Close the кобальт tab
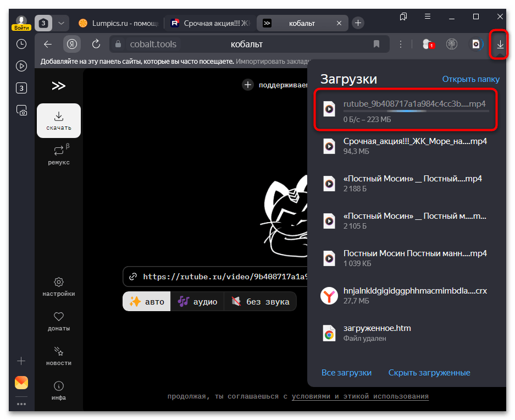Image resolution: width=515 pixels, height=420 pixels. tap(339, 23)
